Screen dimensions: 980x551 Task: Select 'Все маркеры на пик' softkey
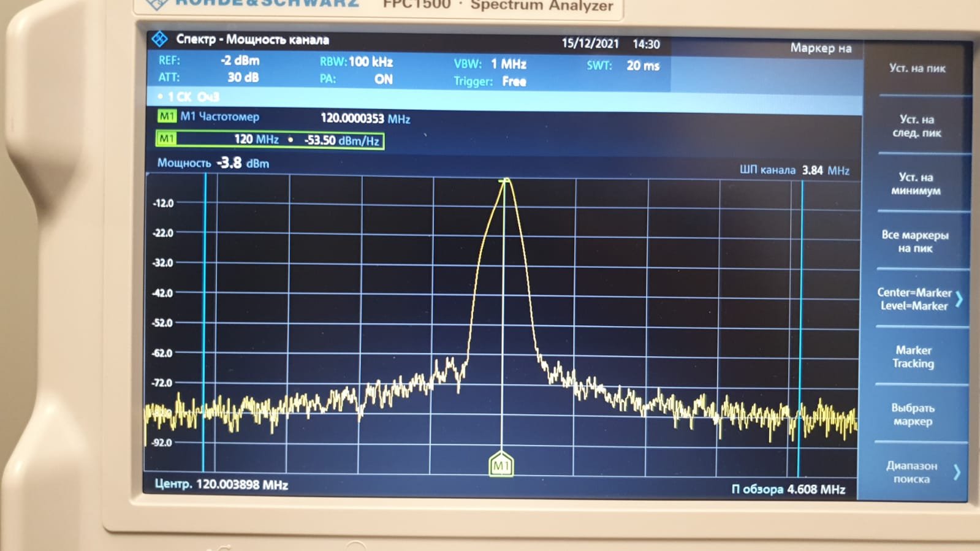pyautogui.click(x=914, y=241)
